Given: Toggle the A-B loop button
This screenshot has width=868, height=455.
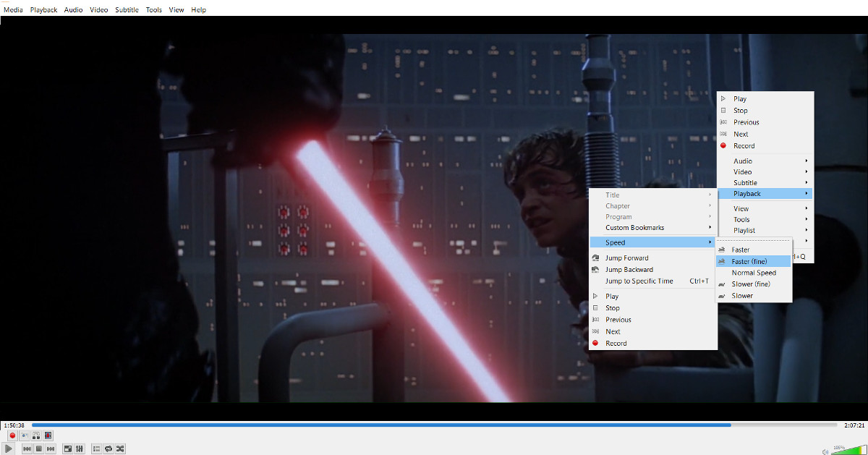Looking at the screenshot, I should (x=35, y=435).
